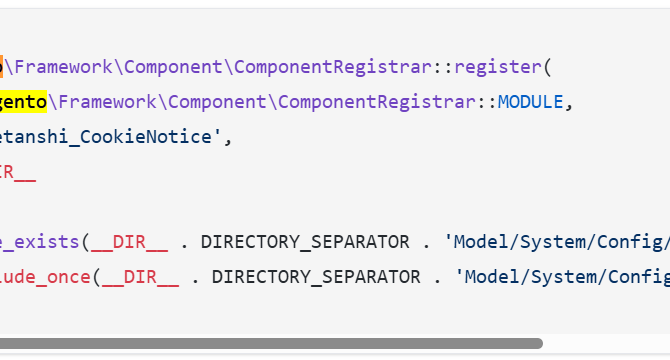Click the horizontal scrollbar thumb under the code

point(271,343)
